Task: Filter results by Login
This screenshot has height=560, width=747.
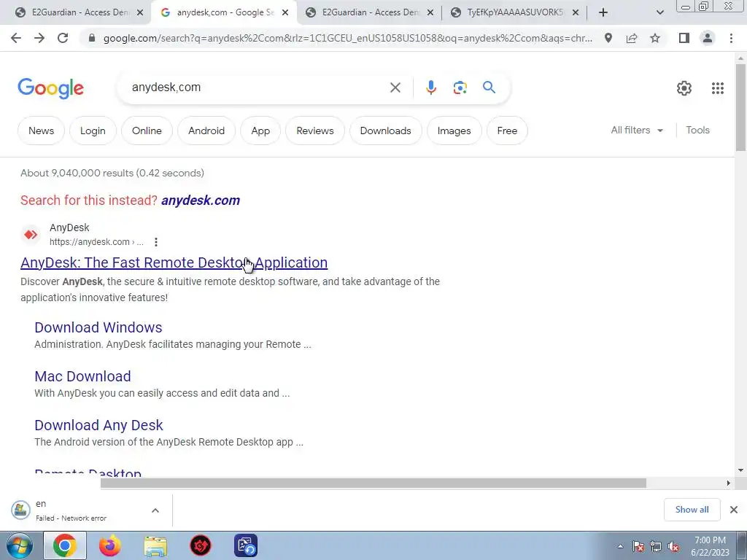Action: (93, 131)
